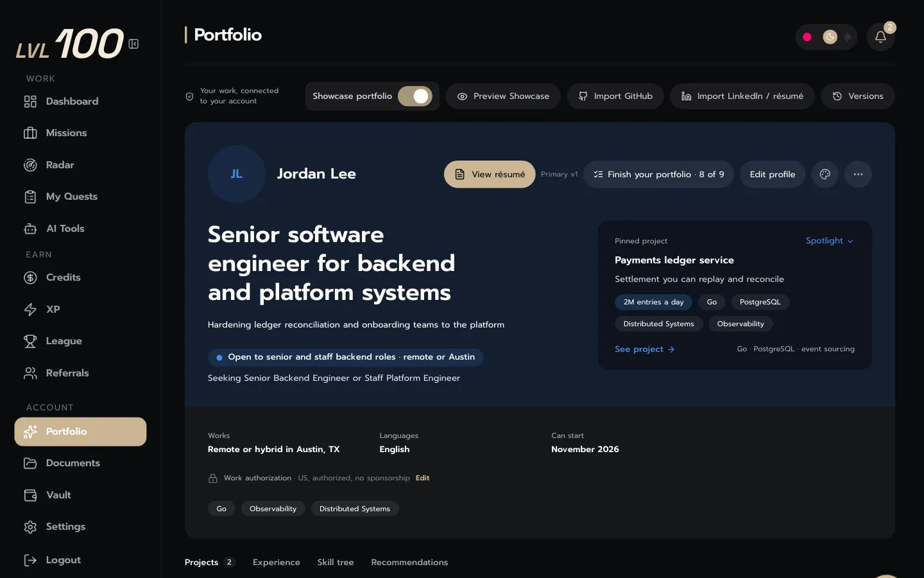Screen dimensions: 924x578
Task: Click Import GitHub
Action: point(615,96)
